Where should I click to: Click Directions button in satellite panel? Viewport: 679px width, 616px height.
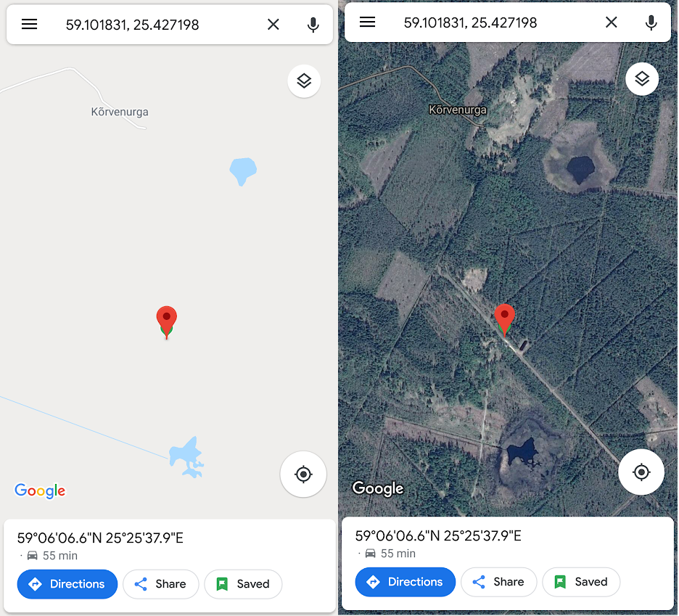point(405,582)
